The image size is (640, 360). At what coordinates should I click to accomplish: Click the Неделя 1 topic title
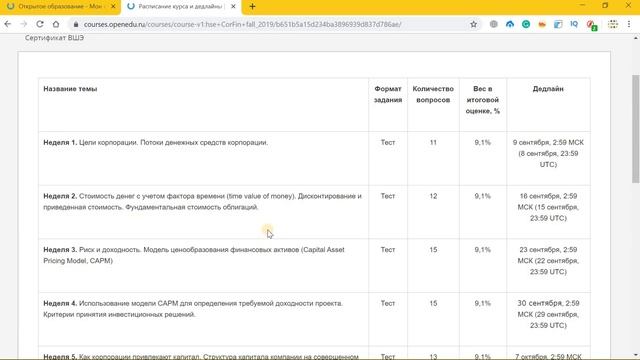(x=156, y=142)
